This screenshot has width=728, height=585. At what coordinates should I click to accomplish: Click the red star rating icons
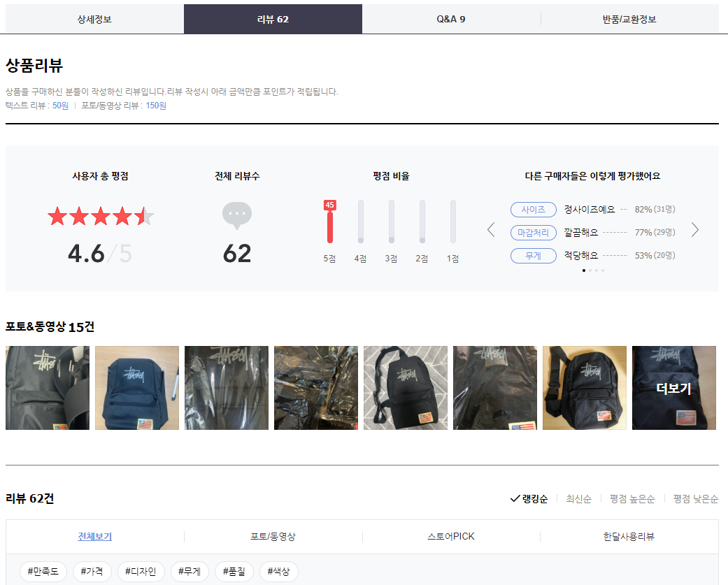[100, 217]
